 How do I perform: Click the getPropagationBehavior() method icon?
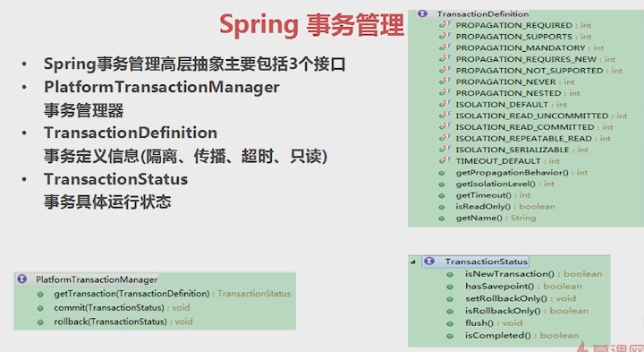(x=442, y=173)
